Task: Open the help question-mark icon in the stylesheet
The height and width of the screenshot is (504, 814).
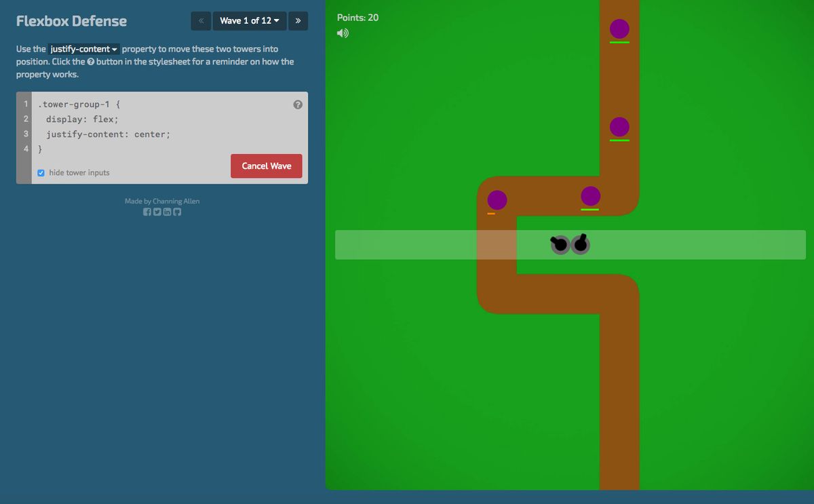Action: (297, 104)
